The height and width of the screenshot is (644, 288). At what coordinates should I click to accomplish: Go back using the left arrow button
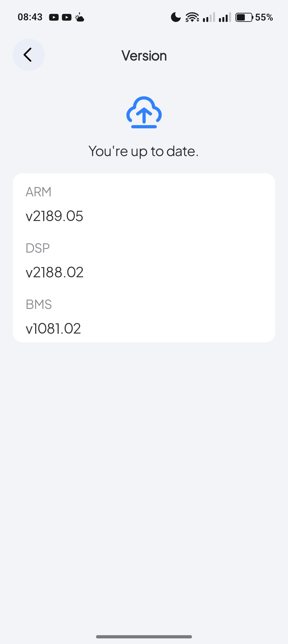(x=29, y=55)
